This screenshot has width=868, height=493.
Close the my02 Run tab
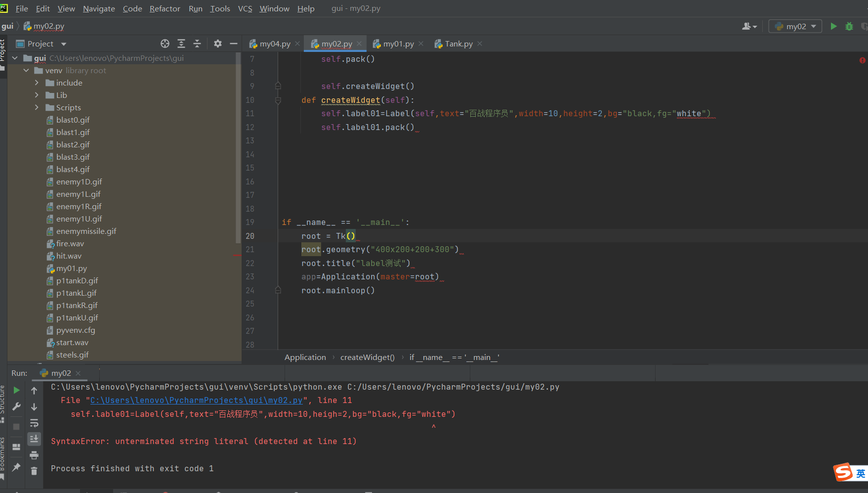pos(78,373)
